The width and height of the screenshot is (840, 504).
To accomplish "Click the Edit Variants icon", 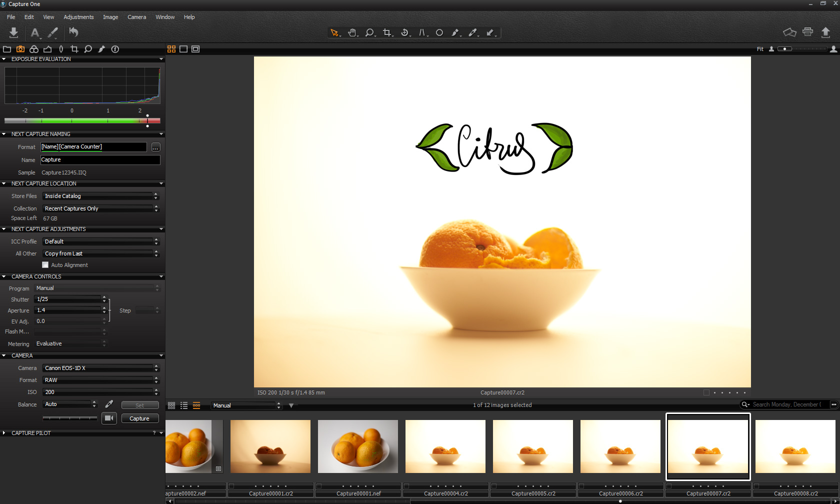I will coord(789,32).
